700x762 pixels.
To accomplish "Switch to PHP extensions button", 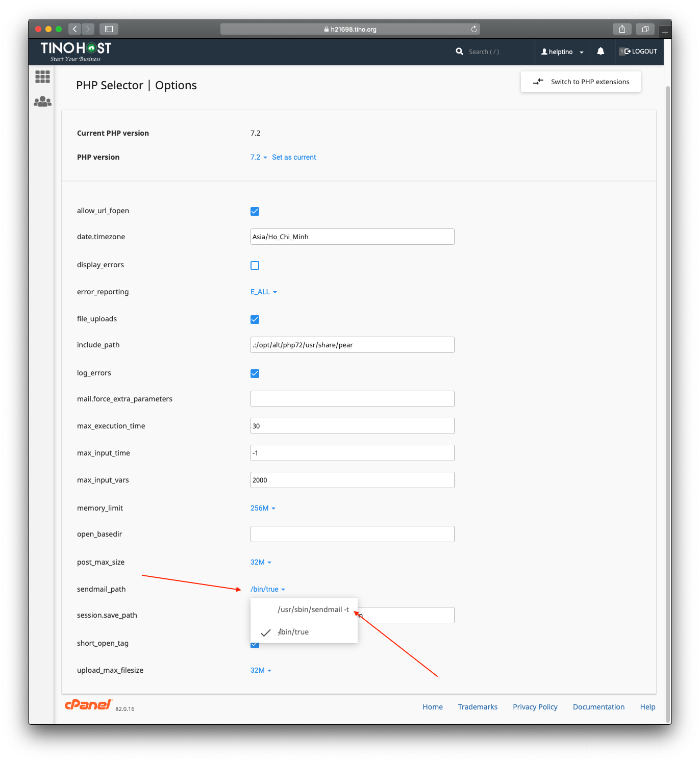I will point(581,82).
